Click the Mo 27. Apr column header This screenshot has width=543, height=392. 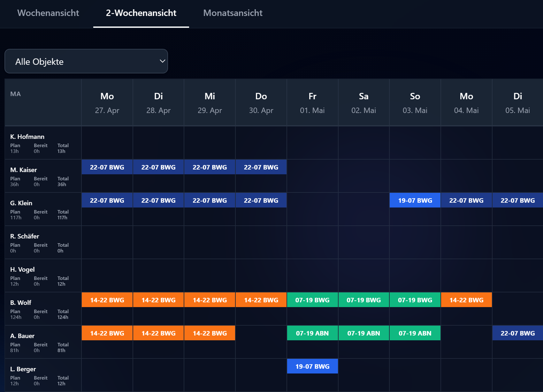point(107,102)
